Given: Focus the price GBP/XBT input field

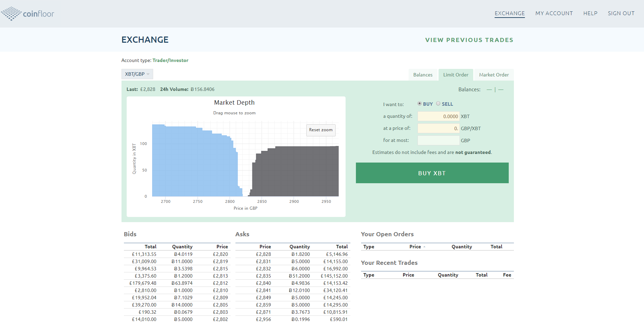Looking at the screenshot, I should [x=439, y=128].
